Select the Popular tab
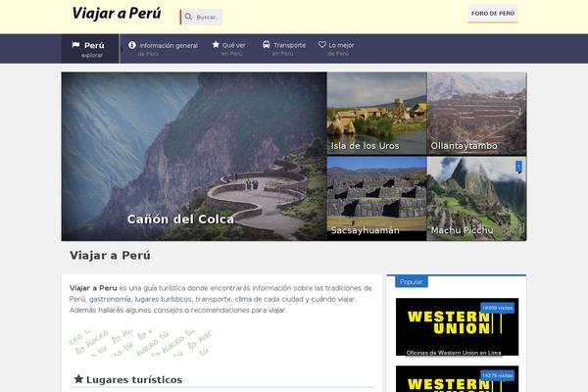This screenshot has height=392, width=588. (411, 281)
